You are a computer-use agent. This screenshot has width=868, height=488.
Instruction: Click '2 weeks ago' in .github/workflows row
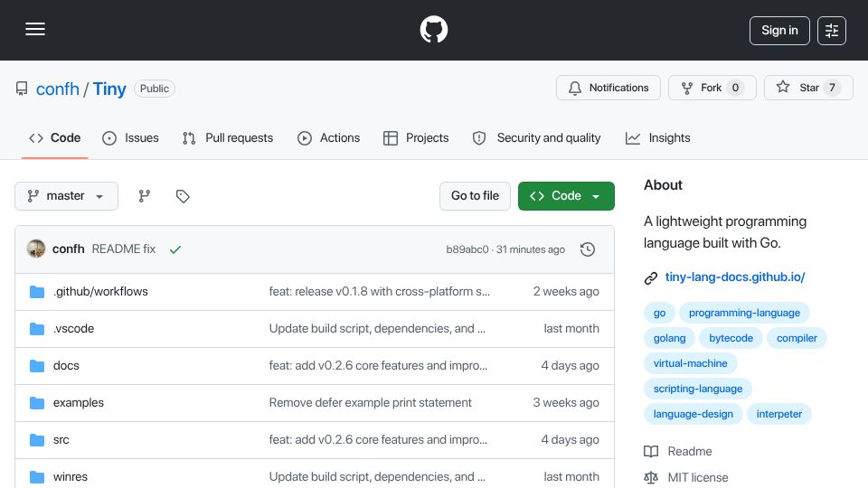(x=566, y=292)
